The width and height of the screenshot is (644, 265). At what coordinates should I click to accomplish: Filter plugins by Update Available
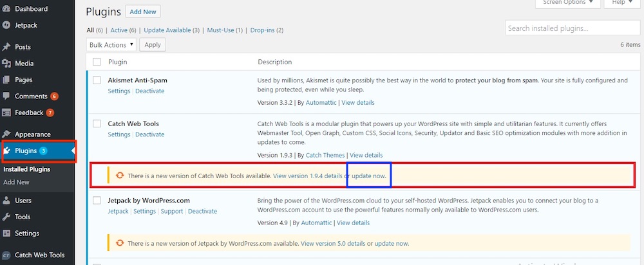[171, 30]
